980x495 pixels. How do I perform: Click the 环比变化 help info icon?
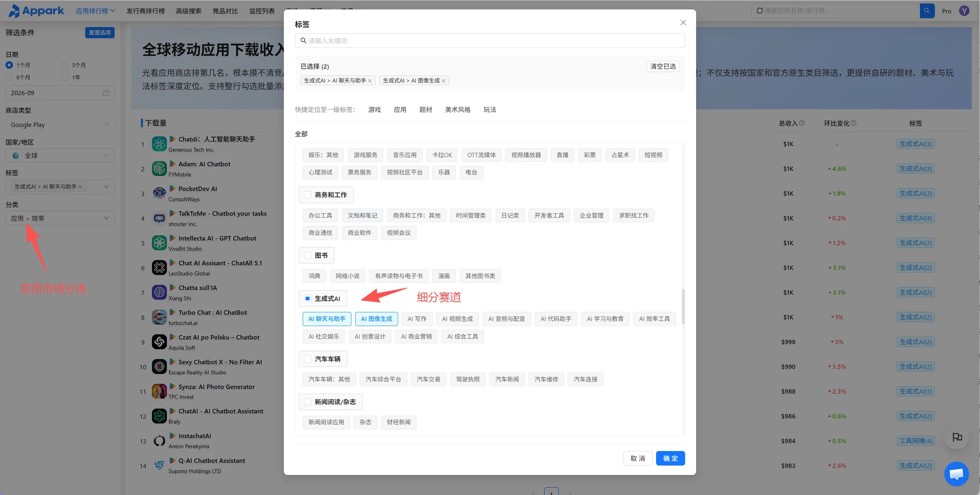coord(854,123)
